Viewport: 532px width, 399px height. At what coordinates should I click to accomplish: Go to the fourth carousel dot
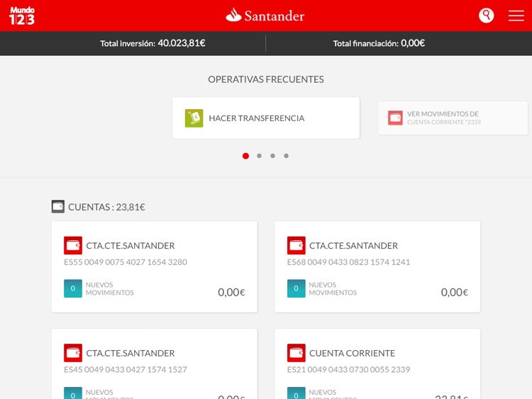287,156
